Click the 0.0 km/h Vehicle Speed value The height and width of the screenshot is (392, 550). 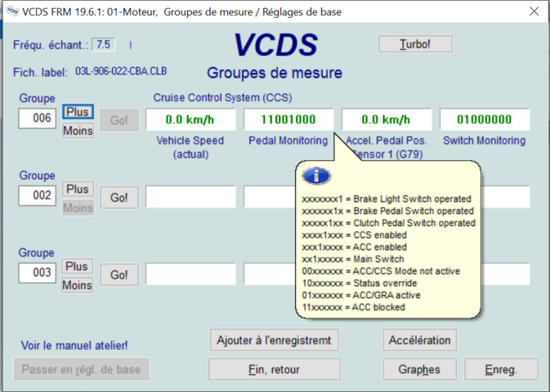[x=190, y=119]
